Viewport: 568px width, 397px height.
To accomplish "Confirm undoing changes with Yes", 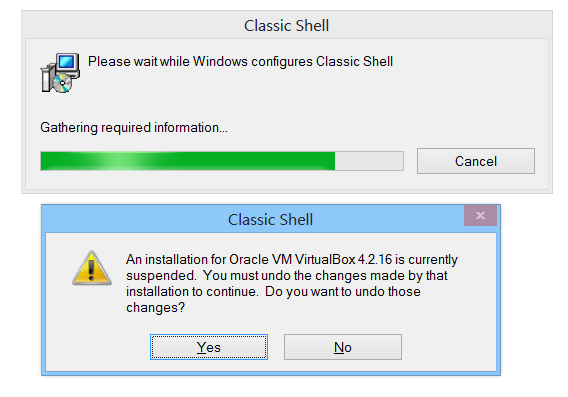I will click(x=209, y=347).
